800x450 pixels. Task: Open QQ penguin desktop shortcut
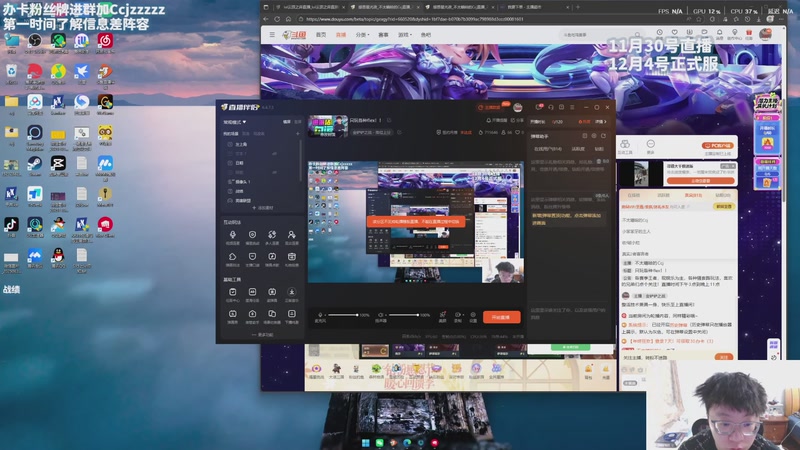point(58,257)
